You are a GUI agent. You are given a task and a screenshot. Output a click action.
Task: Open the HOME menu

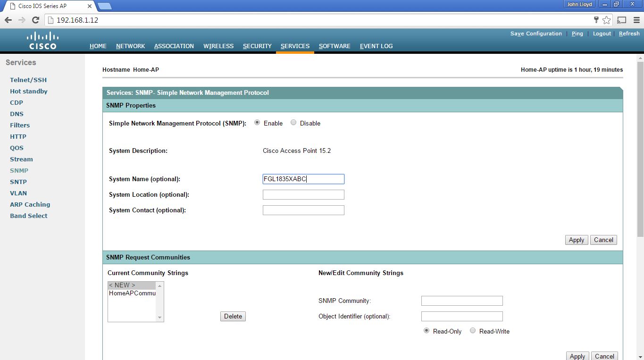coord(98,46)
